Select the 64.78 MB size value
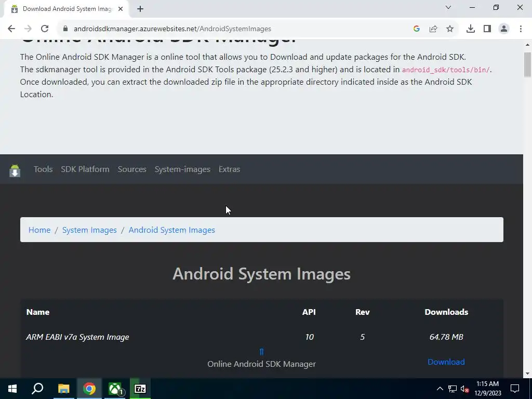Screen dimensions: 532x399 (446, 337)
